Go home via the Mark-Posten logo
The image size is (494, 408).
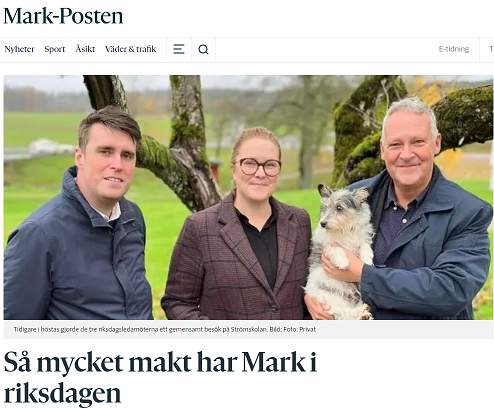(x=63, y=16)
